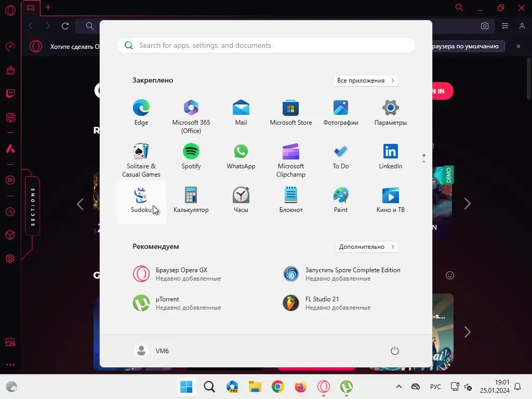Expand Дополнительно recommendations
Screen dimensions: 532x399
pos(367,247)
